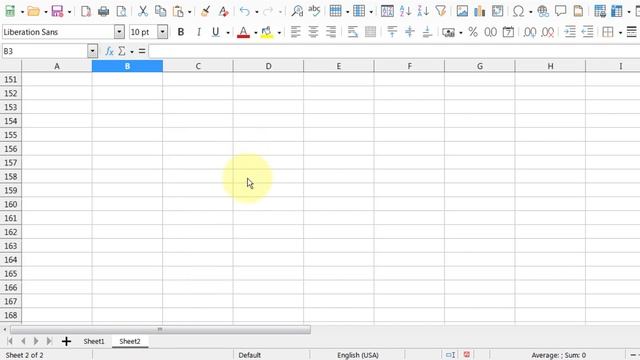Click 'Average: ; Sum: 0' status field
The width and height of the screenshot is (640, 360).
click(x=558, y=355)
